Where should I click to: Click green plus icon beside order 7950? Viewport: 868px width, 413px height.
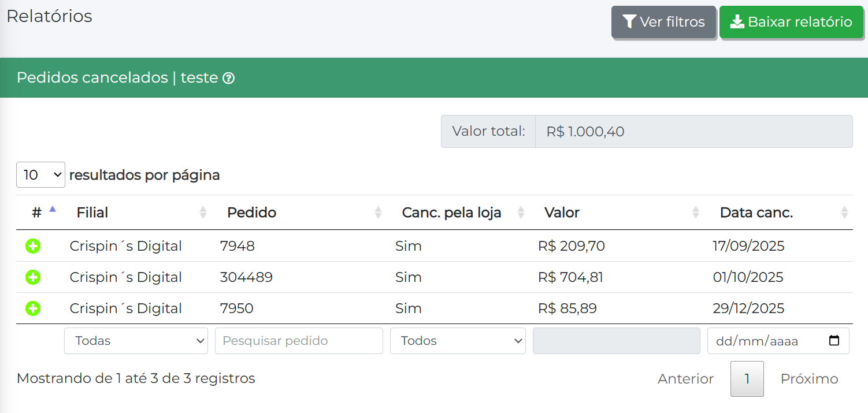tap(33, 308)
